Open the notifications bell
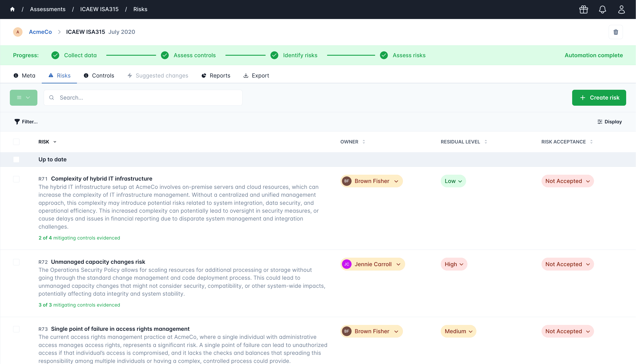 pos(602,10)
